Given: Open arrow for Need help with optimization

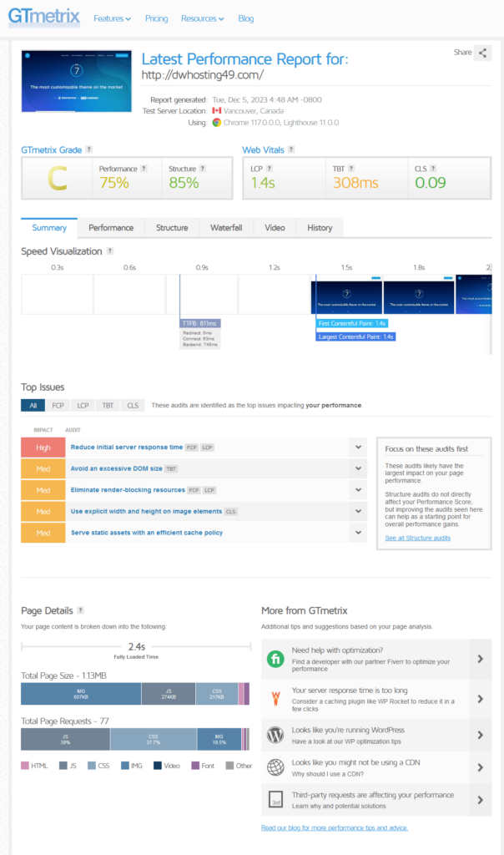Looking at the screenshot, I should coord(481,659).
